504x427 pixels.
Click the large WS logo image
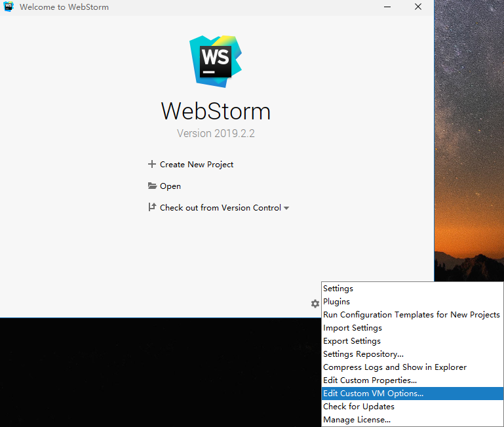point(216,61)
